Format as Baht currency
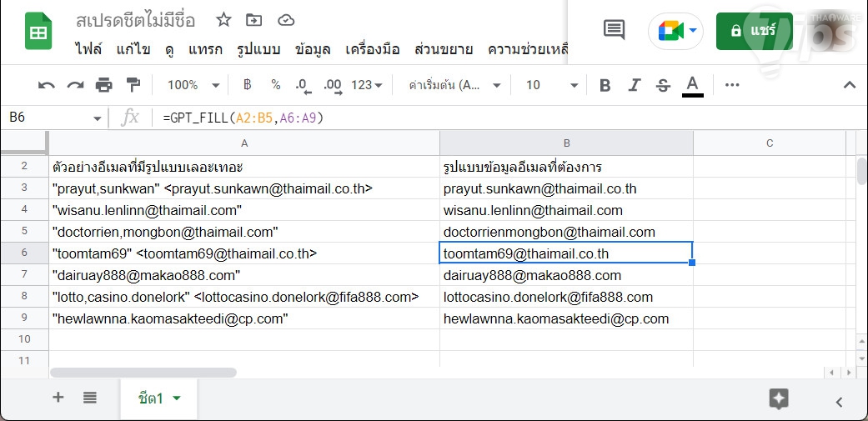The height and width of the screenshot is (421, 868). (248, 85)
